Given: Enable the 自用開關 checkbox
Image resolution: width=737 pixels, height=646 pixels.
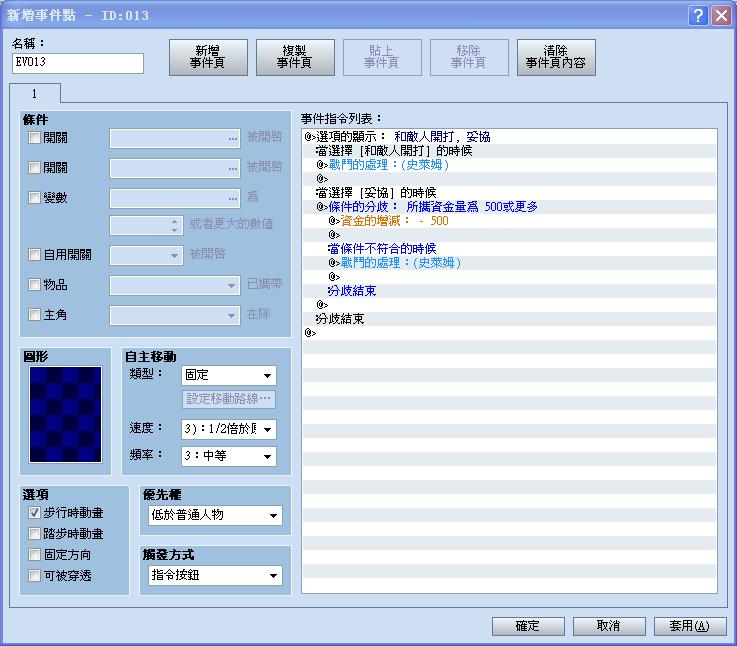Looking at the screenshot, I should (34, 254).
